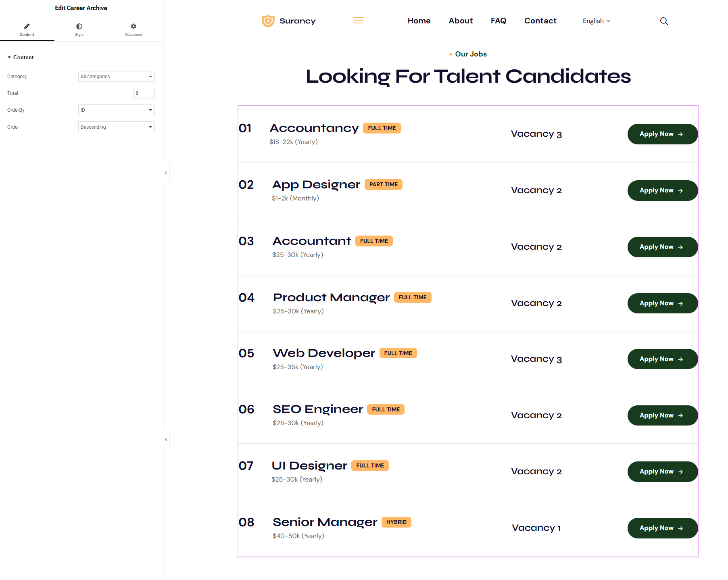This screenshot has width=728, height=580.
Task: Click the HYBRID badge beside Senior Manager
Action: pyautogui.click(x=396, y=522)
